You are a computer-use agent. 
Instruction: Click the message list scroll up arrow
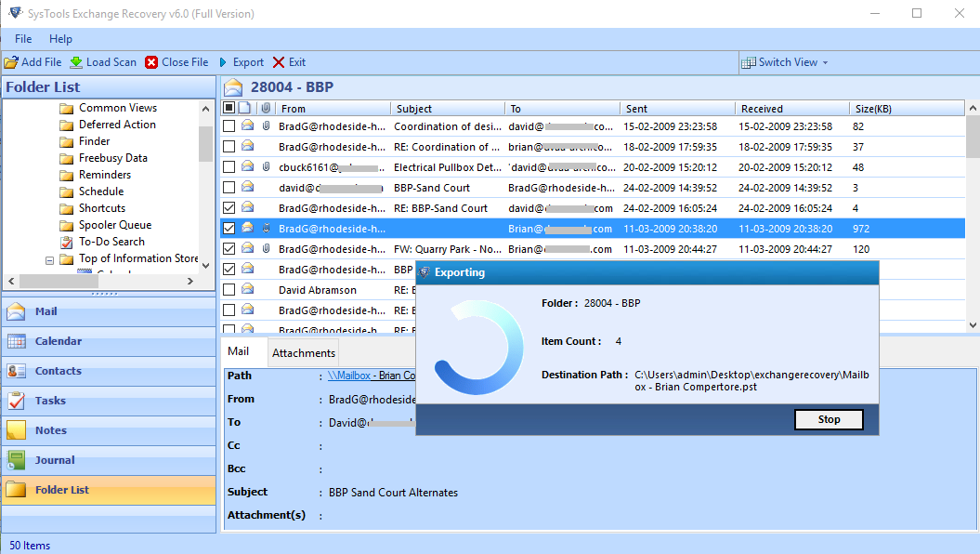point(973,108)
